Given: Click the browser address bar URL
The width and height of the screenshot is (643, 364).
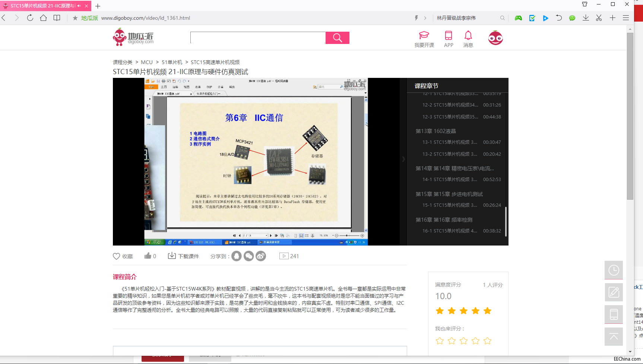Looking at the screenshot, I should click(x=146, y=18).
